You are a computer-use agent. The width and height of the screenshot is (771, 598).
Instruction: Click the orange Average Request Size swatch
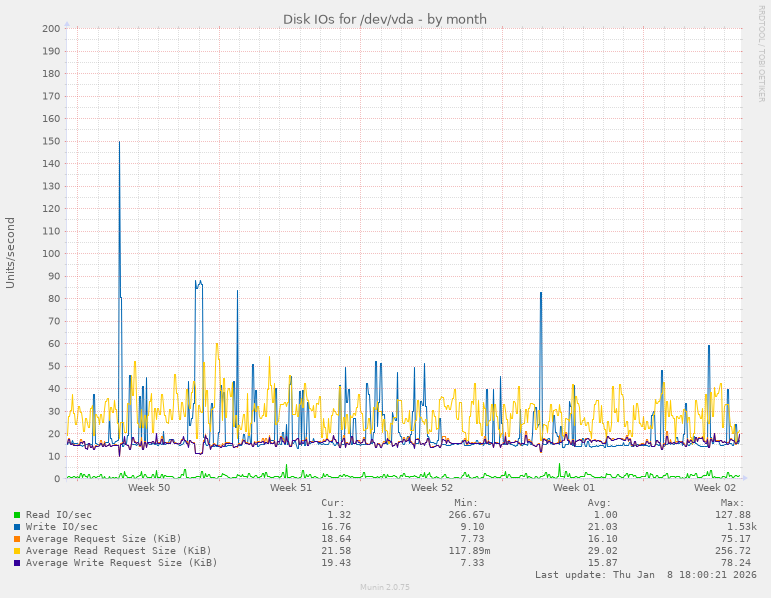17,539
